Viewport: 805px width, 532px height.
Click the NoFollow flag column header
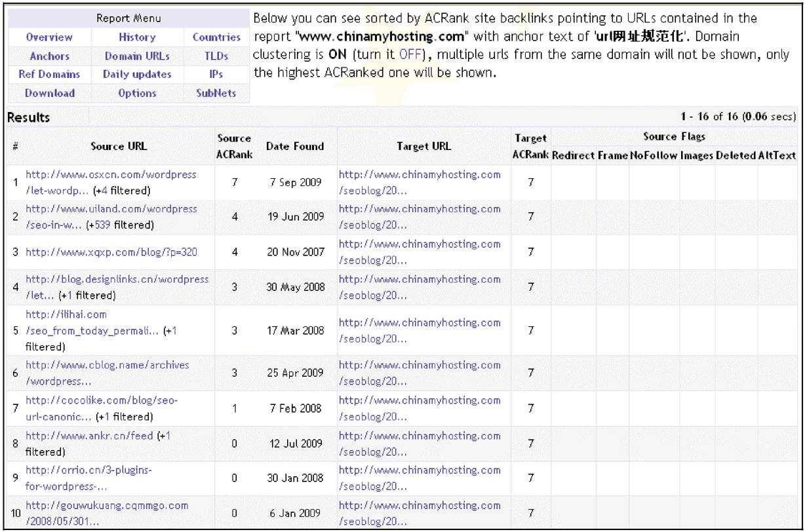(654, 155)
